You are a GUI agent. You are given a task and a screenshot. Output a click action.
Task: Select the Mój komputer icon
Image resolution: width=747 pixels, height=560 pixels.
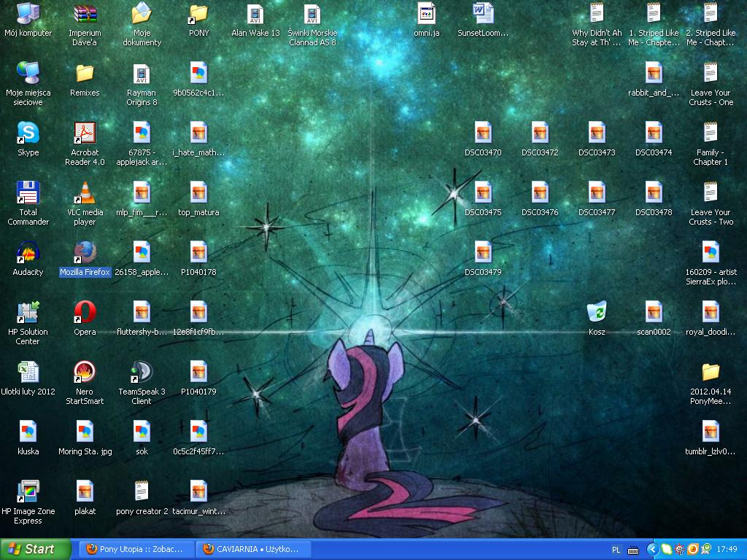28,14
